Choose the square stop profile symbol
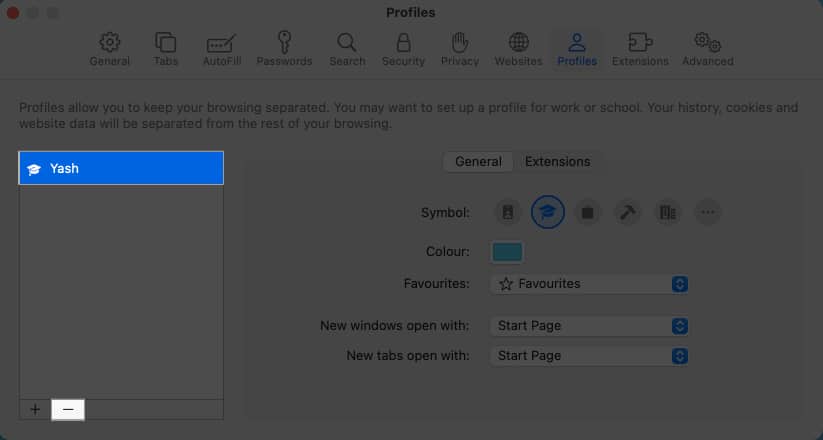The width and height of the screenshot is (823, 440). coord(587,213)
